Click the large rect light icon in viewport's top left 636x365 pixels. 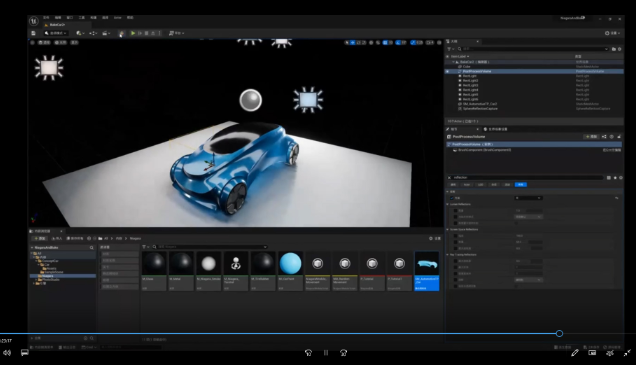click(49, 68)
